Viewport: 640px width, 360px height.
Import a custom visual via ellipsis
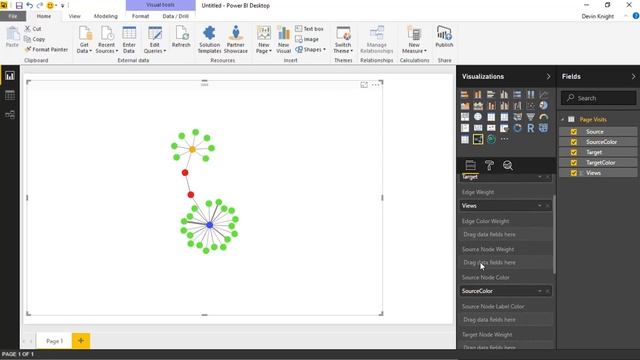[x=504, y=140]
